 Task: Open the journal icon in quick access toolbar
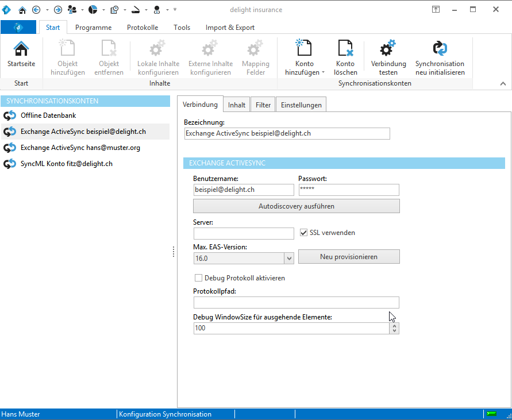pyautogui.click(x=114, y=10)
